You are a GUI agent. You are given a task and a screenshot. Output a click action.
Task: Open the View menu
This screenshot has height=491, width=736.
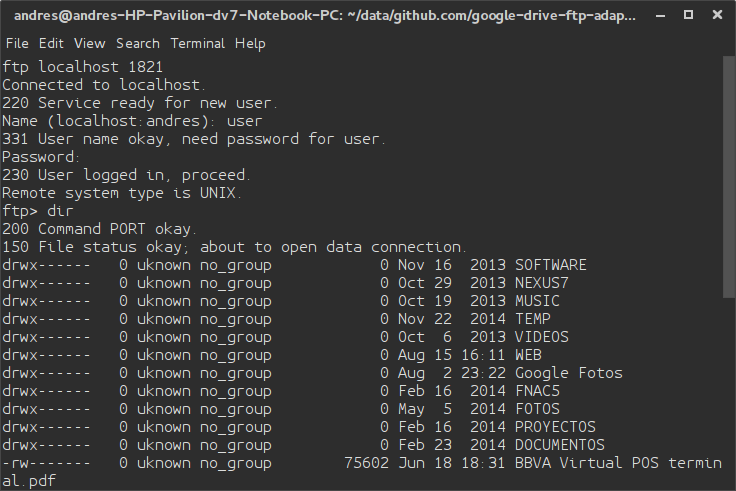(89, 44)
